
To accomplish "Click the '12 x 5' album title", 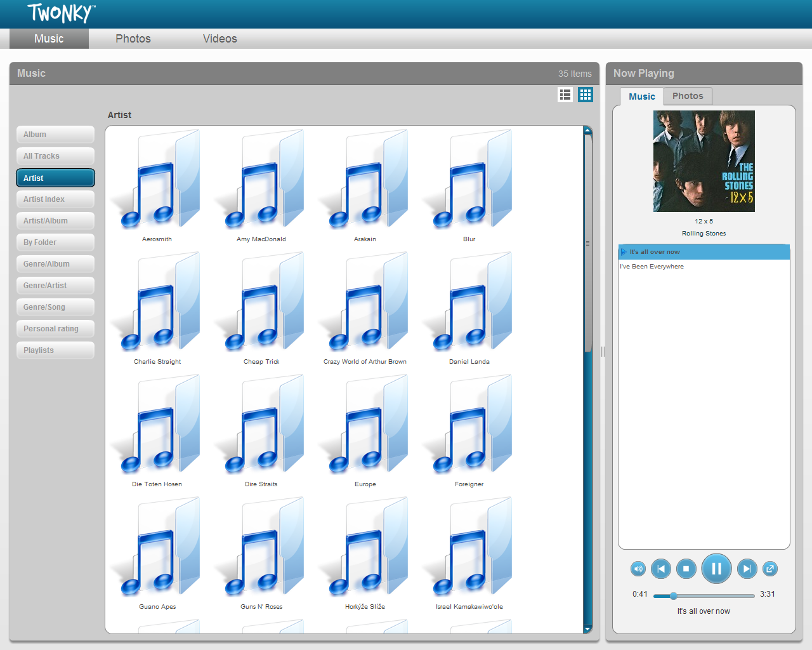I will (704, 222).
